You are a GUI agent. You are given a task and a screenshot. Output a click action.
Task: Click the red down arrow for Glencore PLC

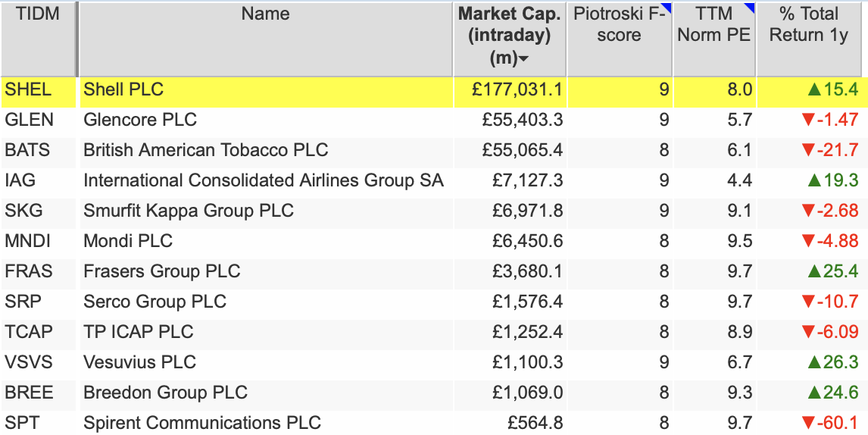(x=807, y=120)
